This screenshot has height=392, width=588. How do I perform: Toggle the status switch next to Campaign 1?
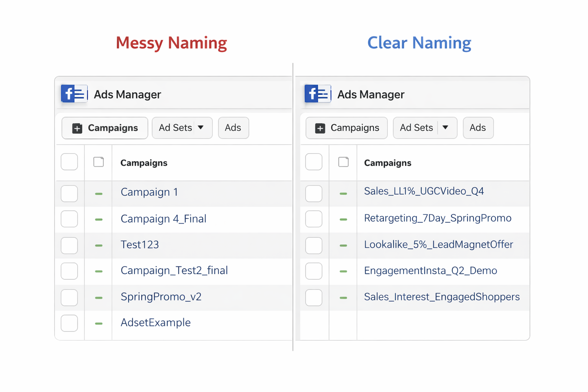(98, 194)
